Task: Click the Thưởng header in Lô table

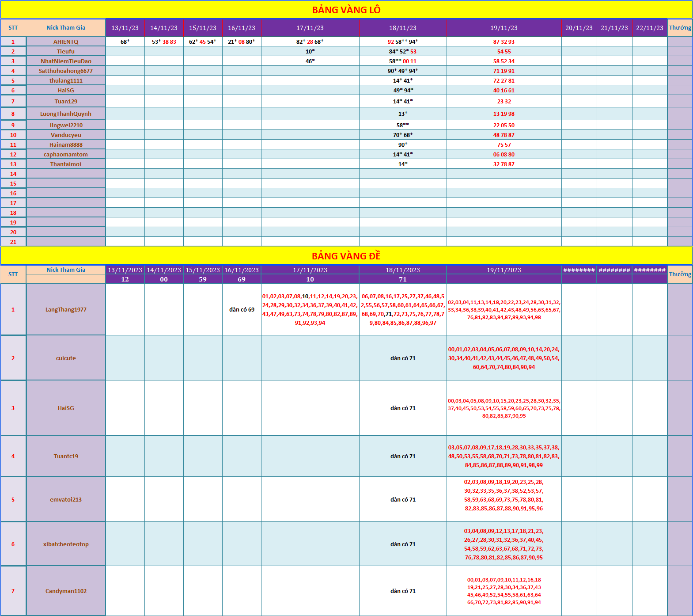Action: click(x=680, y=28)
